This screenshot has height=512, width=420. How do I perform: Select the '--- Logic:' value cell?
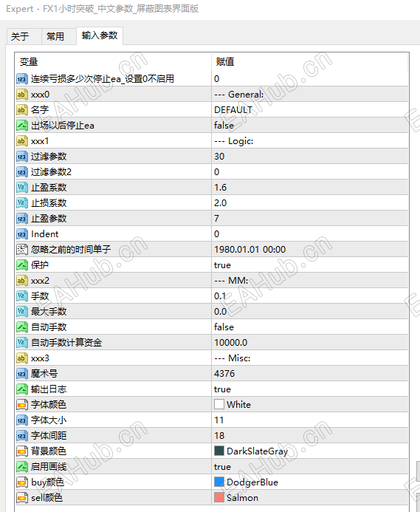pos(310,141)
